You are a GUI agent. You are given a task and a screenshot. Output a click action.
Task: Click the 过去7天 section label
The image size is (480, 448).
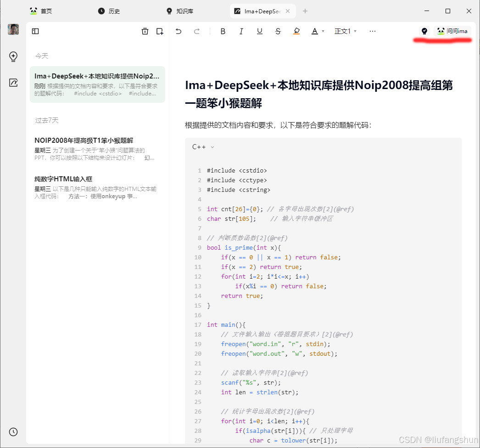pyautogui.click(x=46, y=120)
